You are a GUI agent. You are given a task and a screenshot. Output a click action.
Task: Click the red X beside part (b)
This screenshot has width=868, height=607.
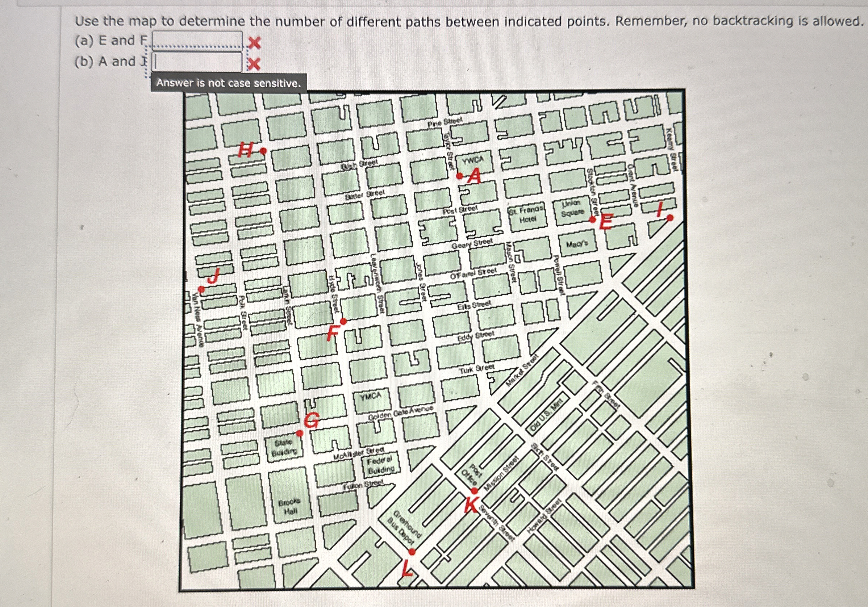[254, 64]
